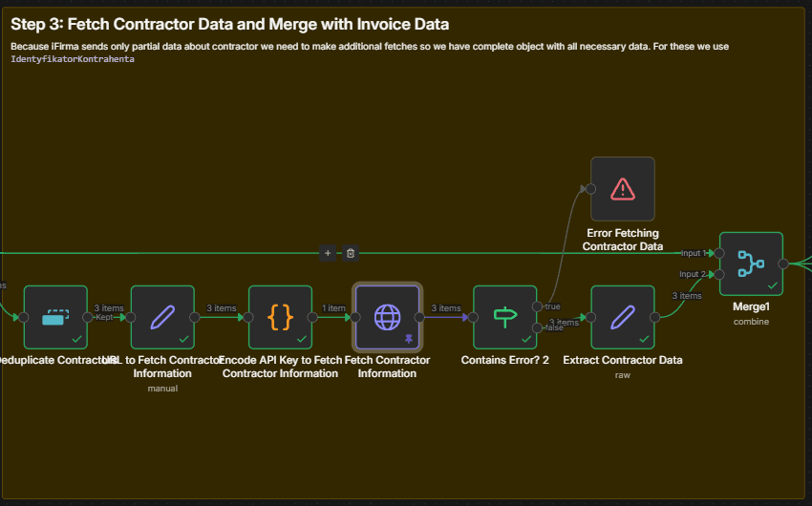Click the Merge1 combine node

coord(751,264)
